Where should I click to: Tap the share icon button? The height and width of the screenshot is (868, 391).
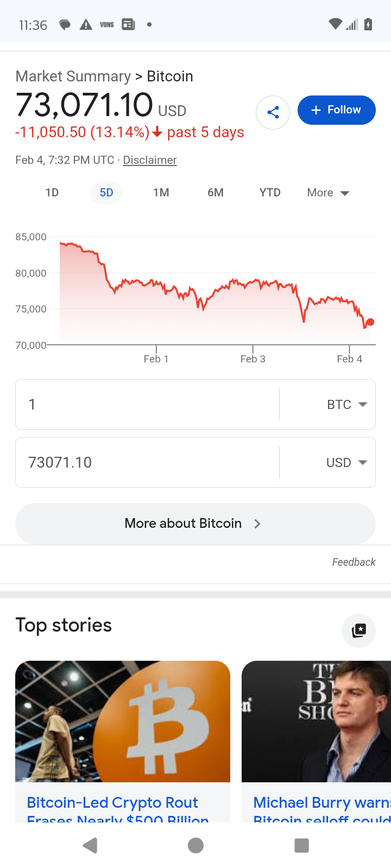pos(273,112)
